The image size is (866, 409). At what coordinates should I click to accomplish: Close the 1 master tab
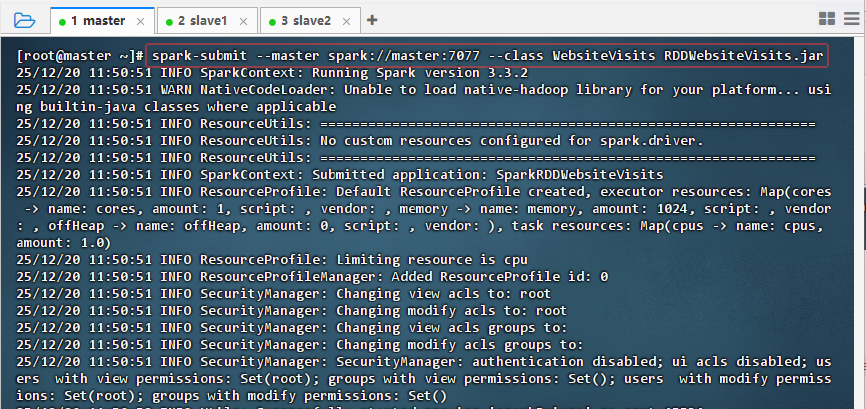point(140,22)
